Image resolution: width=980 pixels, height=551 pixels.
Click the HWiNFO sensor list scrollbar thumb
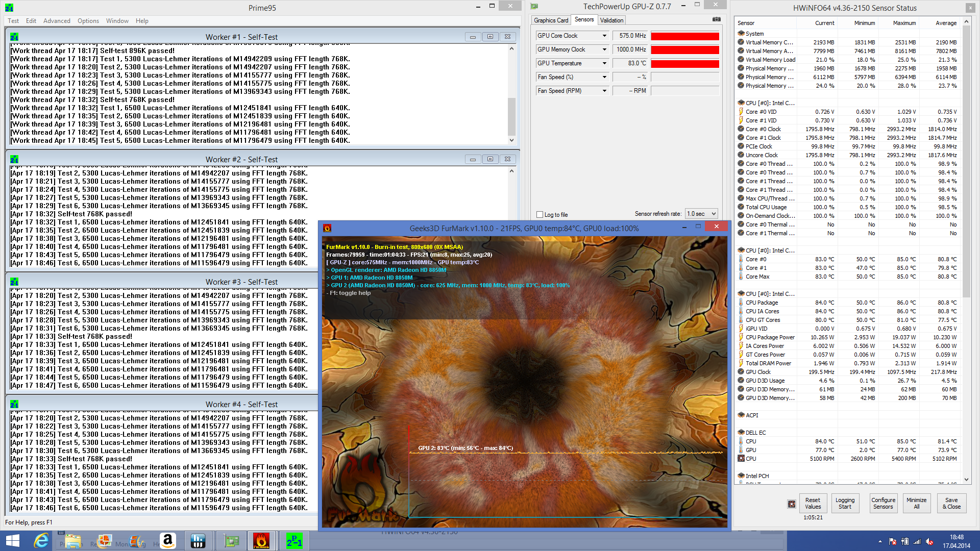966,162
